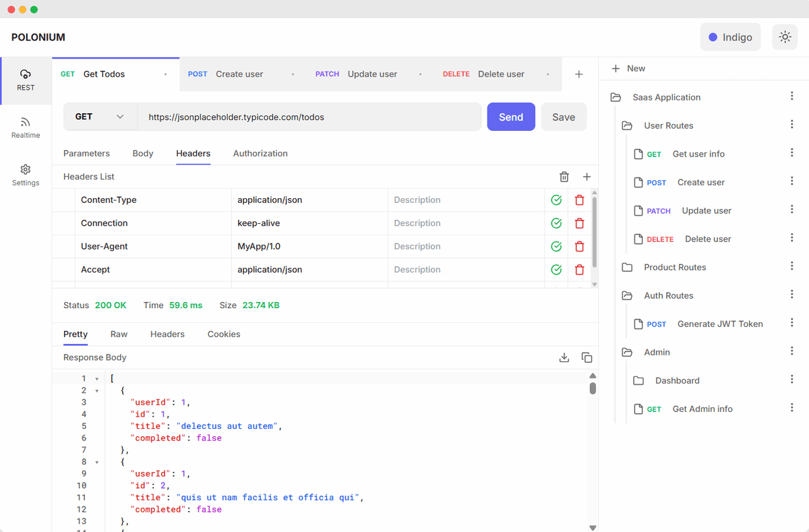
Task: Fold JSON object at line 2
Action: [x=96, y=391]
